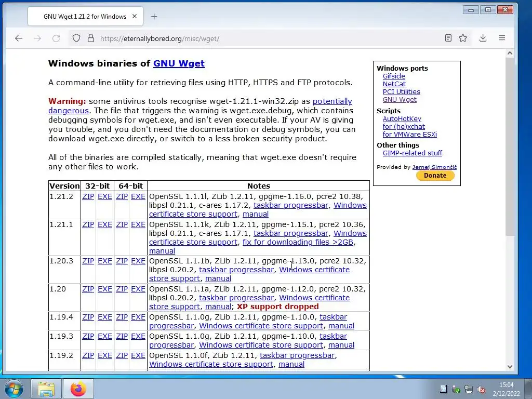Click GNU Wget link in the sidebar
This screenshot has height=399, width=532.
(x=400, y=99)
